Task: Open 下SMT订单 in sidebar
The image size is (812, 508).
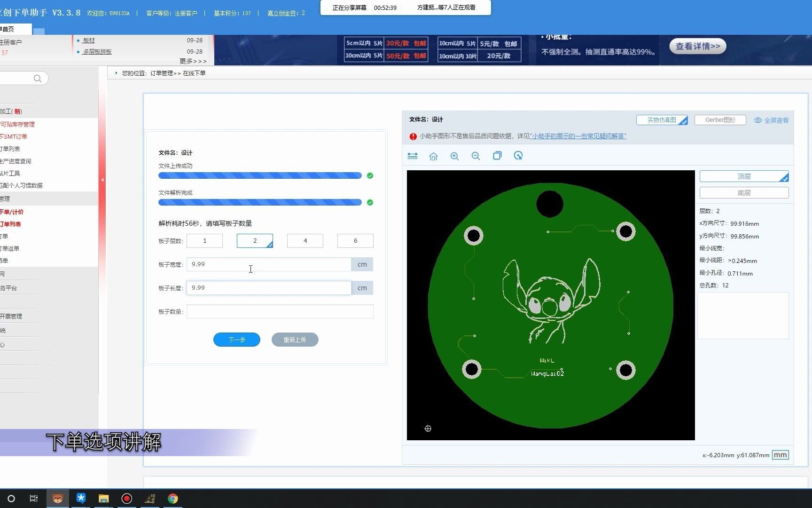Action: [14, 137]
